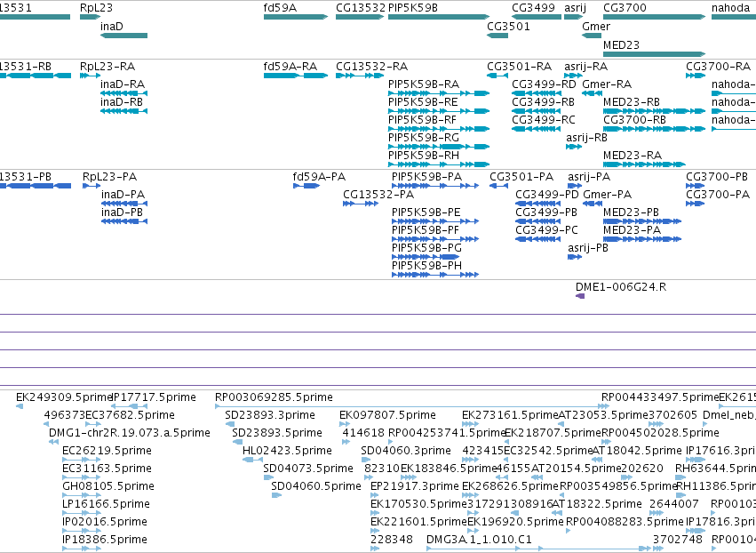
Task: Open the inaD-RB transcript label
Action: tap(122, 102)
